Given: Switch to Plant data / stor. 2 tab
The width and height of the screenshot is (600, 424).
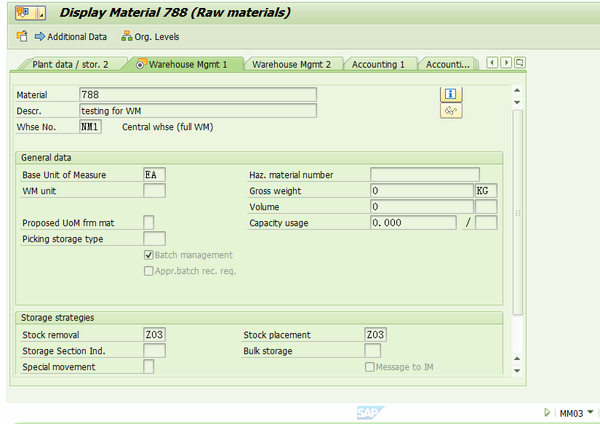Looking at the screenshot, I should tap(70, 64).
